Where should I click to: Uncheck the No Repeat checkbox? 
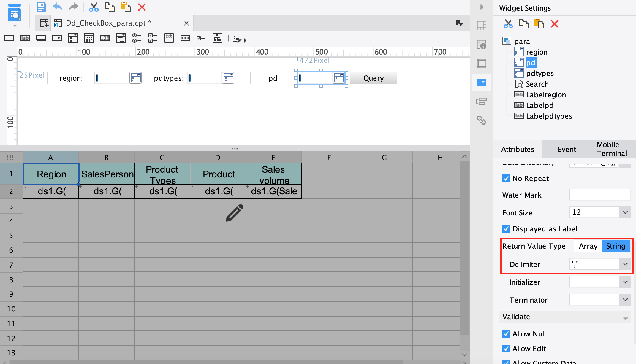506,178
